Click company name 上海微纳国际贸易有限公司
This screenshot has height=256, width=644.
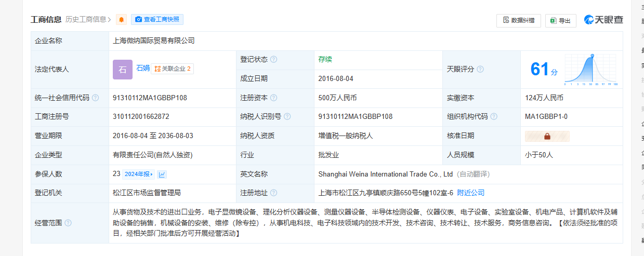tap(154, 40)
